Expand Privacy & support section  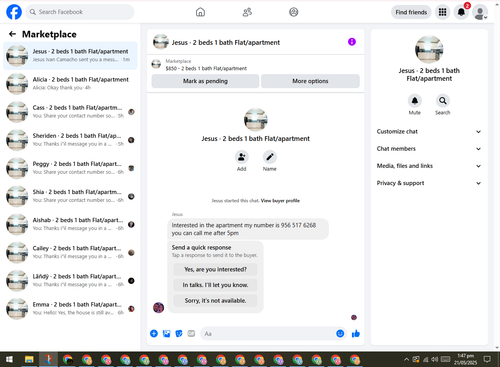coord(429,183)
